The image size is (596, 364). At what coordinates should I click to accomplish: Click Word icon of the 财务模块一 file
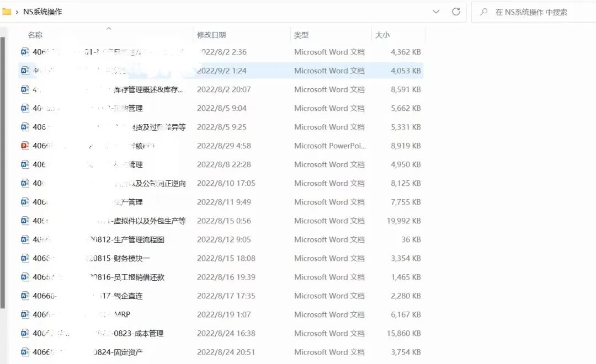[25, 258]
